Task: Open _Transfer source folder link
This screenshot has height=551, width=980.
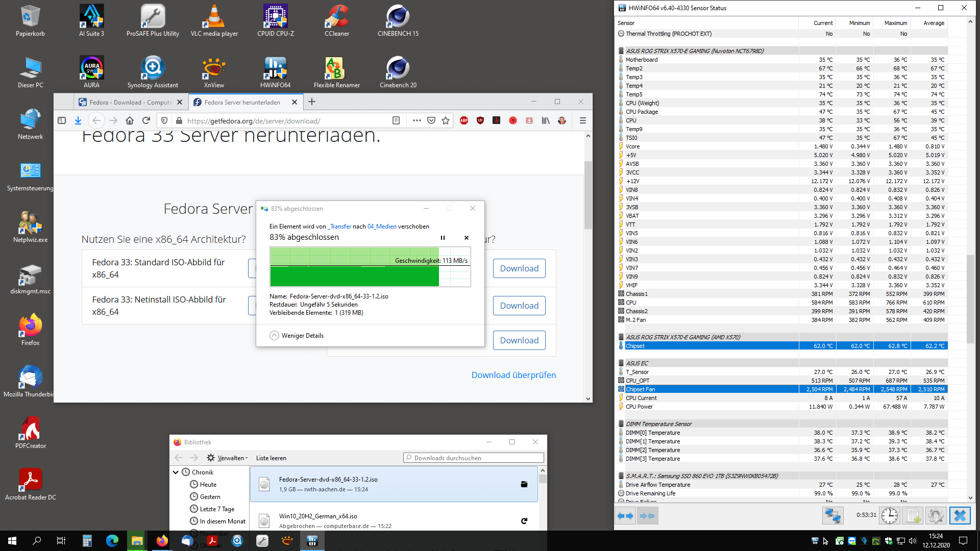Action: coord(339,227)
